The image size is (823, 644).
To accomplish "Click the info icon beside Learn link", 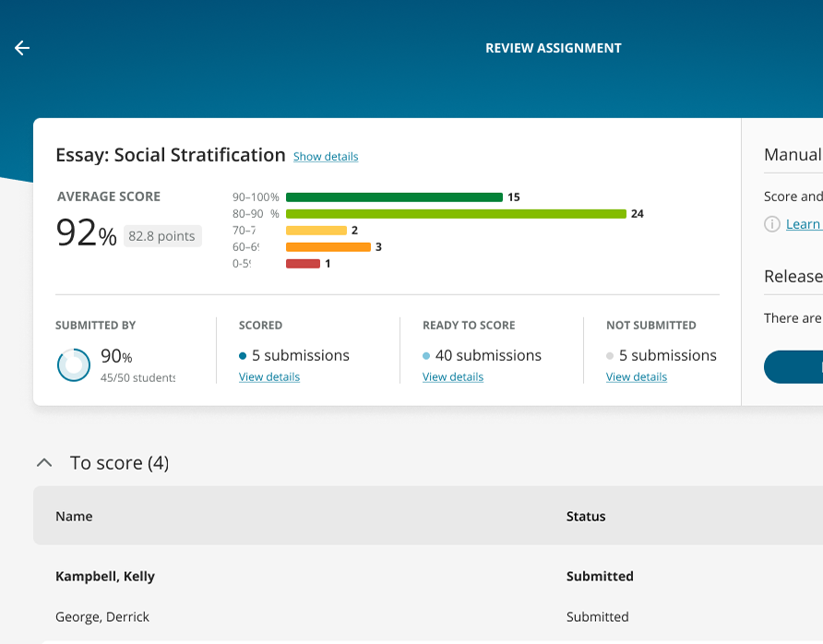I will click(771, 224).
